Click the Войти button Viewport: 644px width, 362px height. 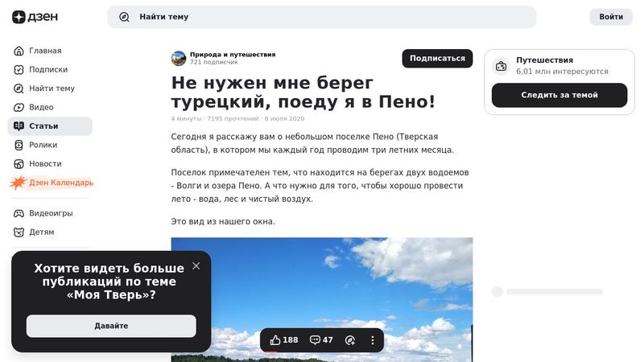pyautogui.click(x=611, y=17)
